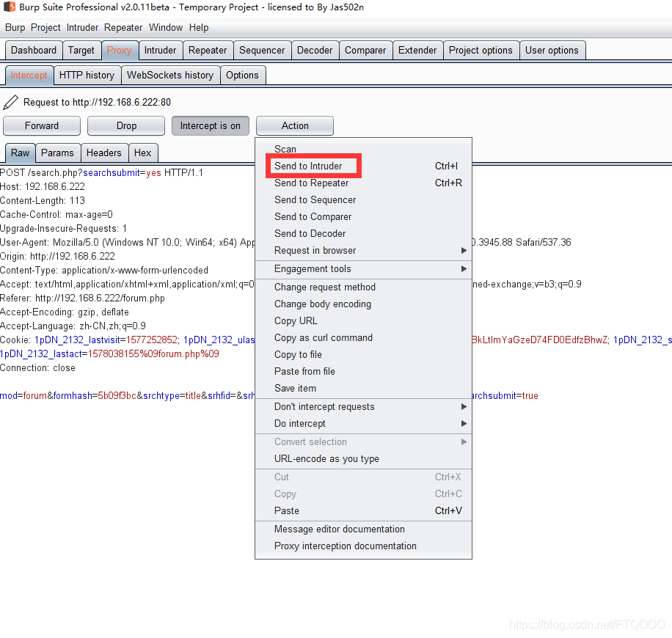Open Proxy interception documentation
Viewport: 672px width, 638px height.
tap(363, 546)
